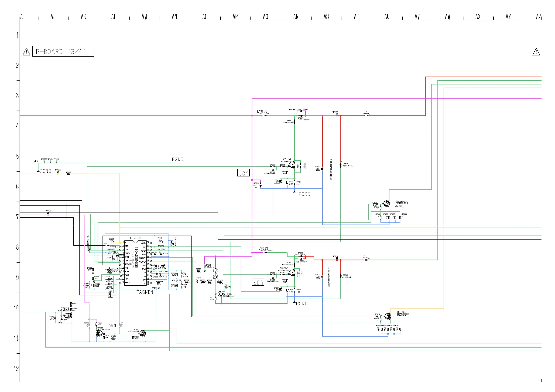Click the D7812 diode symbol
Screen dimensions: 555x392
pyautogui.click(x=341, y=166)
